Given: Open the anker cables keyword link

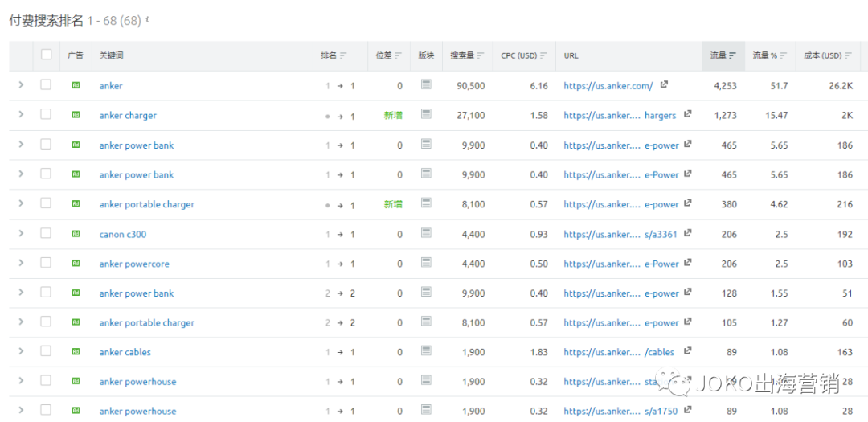Looking at the screenshot, I should click(x=125, y=352).
